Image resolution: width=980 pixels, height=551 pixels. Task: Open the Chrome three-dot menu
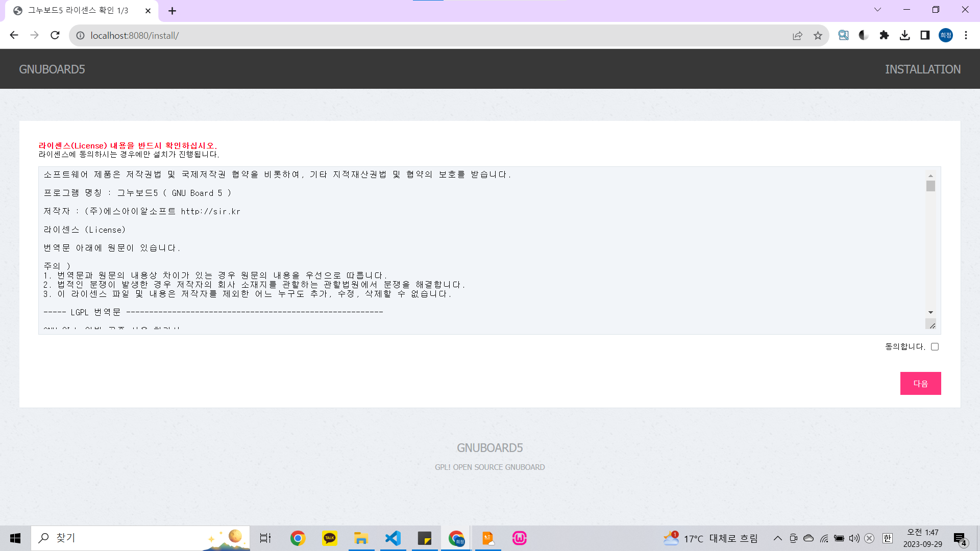tap(966, 35)
